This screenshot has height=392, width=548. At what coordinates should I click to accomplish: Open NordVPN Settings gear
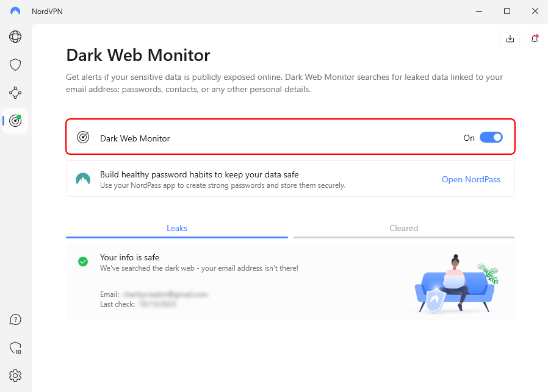point(15,376)
